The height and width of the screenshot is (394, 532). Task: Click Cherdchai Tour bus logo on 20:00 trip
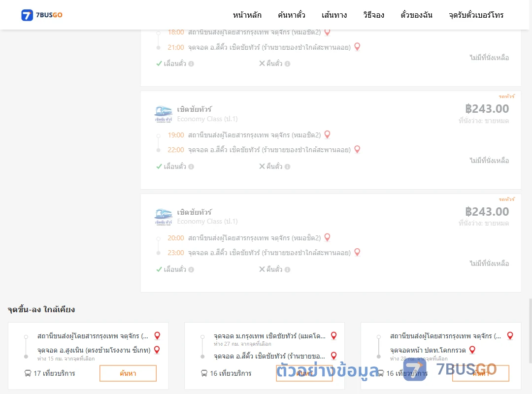pos(163,217)
